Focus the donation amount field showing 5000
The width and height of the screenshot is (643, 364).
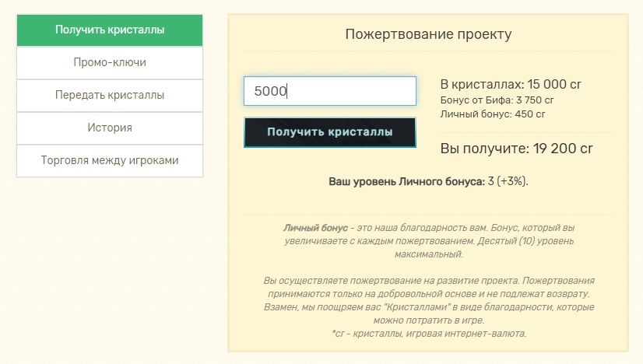(x=330, y=91)
